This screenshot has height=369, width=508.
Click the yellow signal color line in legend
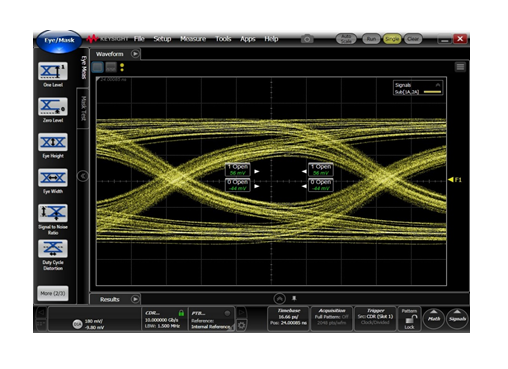tap(432, 92)
